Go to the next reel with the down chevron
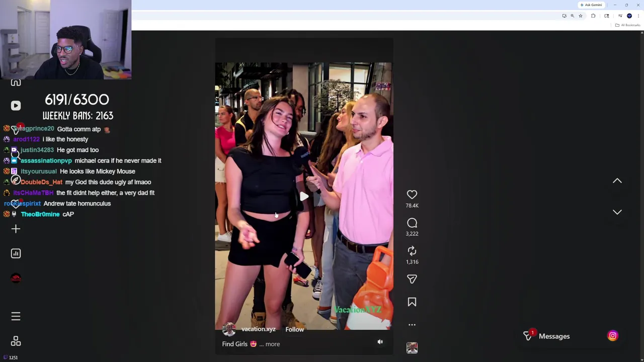This screenshot has width=644, height=362. point(617,212)
